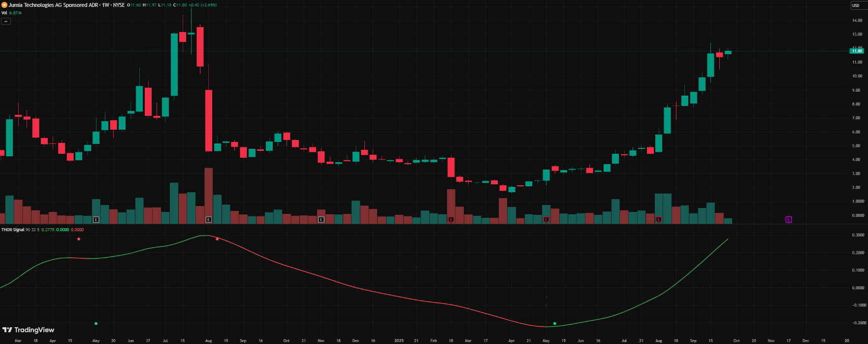Click the TradingView logo at bottom left
The width and height of the screenshot is (868, 344).
pos(29,330)
